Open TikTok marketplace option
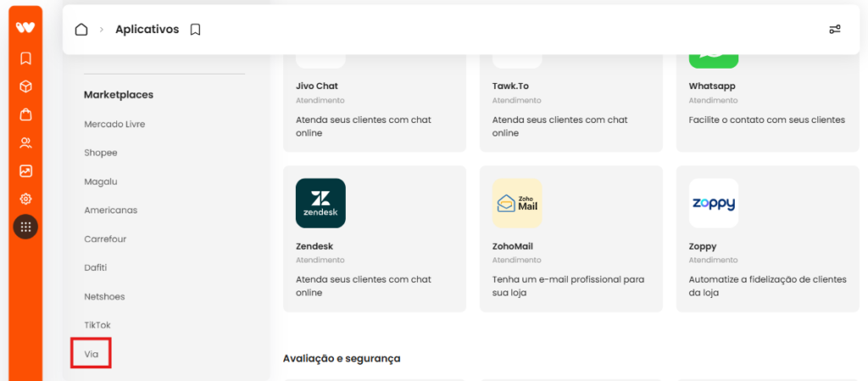868x381 pixels. [x=97, y=325]
